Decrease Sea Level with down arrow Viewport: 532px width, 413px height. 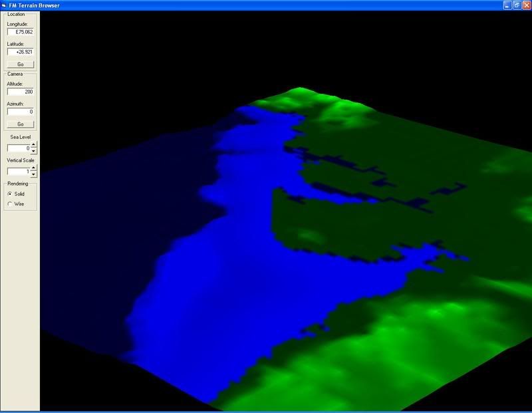34,152
